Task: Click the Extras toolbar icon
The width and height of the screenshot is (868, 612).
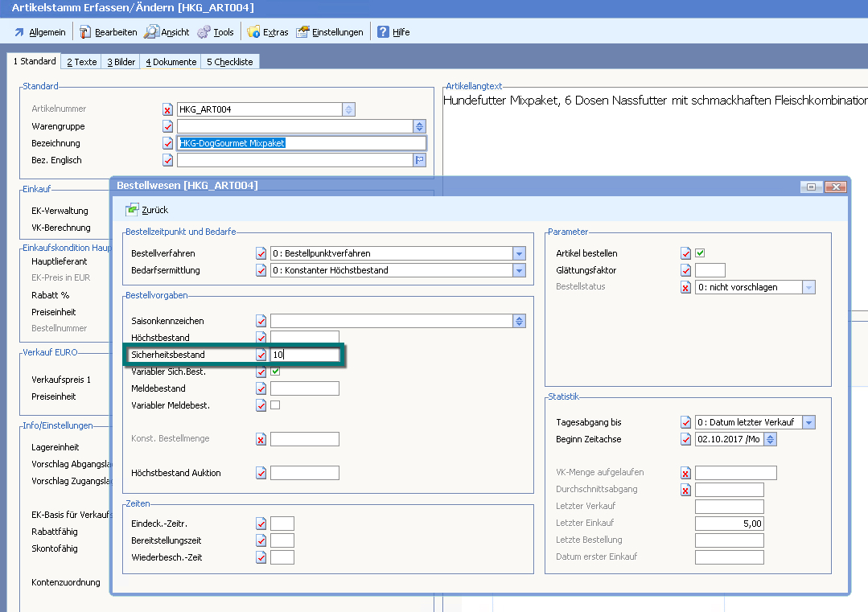Action: pos(253,32)
